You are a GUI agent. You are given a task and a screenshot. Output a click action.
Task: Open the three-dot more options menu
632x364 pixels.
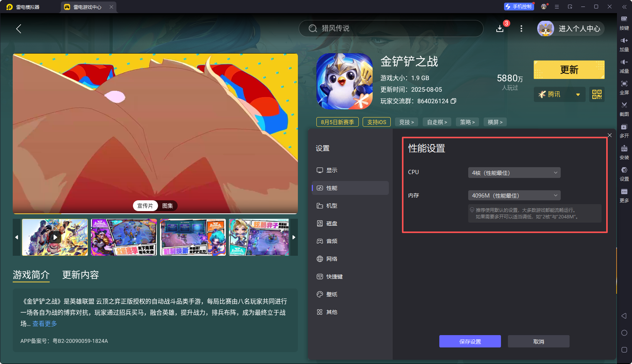pos(521,29)
